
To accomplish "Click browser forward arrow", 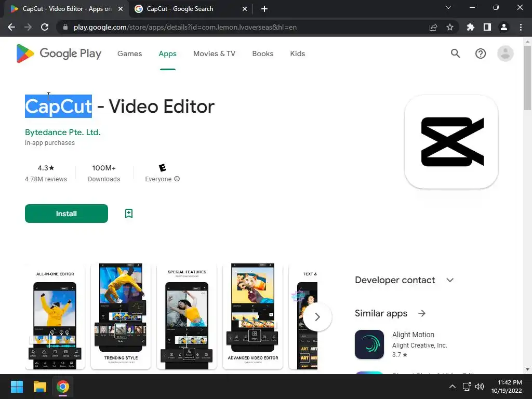I will tap(28, 27).
